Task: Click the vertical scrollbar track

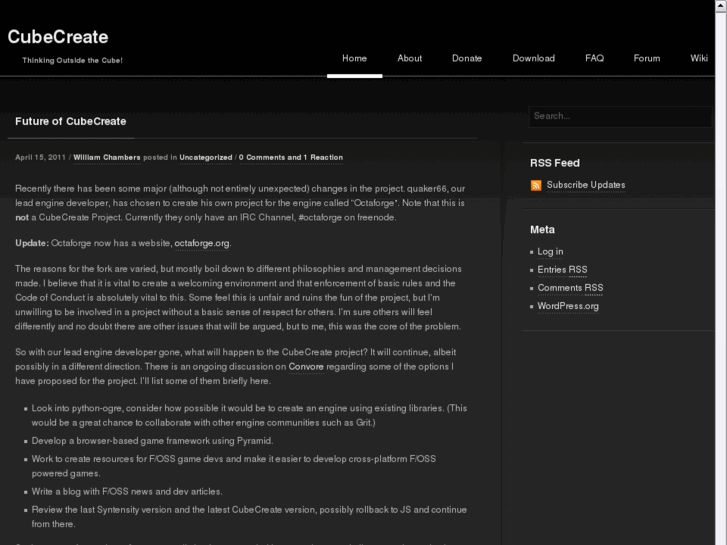Action: (721, 278)
